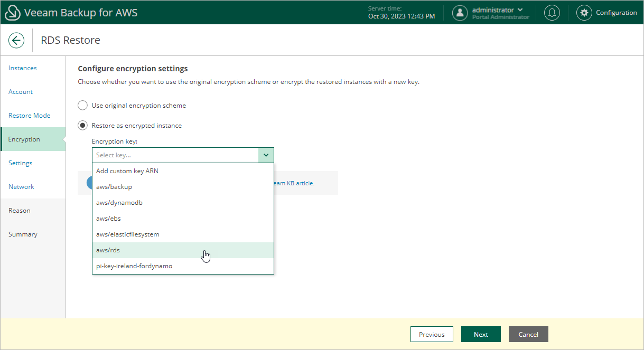This screenshot has height=350, width=644.
Task: Choose aws/elasticfilesystem from key list
Action: click(x=183, y=234)
